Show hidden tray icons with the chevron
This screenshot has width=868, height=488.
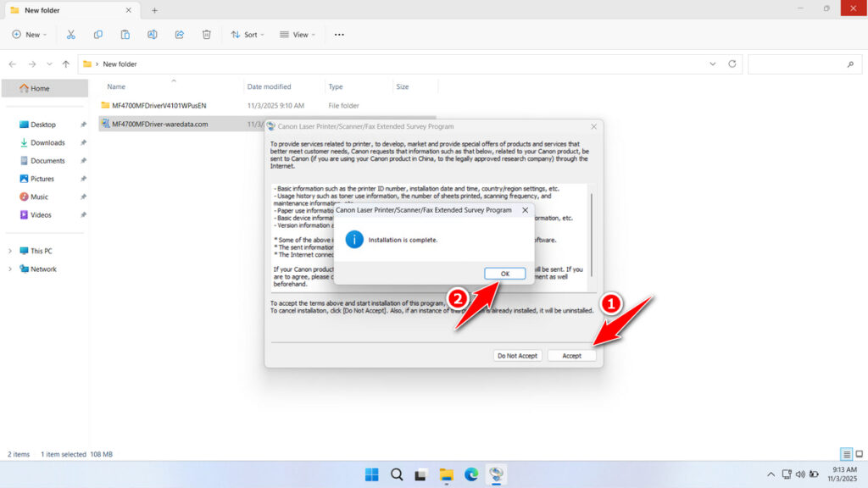(x=771, y=474)
